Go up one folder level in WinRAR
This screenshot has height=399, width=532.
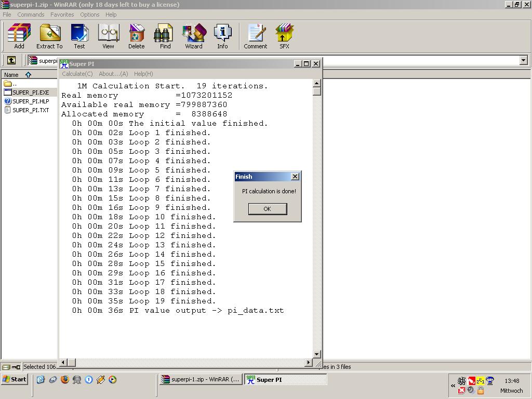click(x=11, y=60)
